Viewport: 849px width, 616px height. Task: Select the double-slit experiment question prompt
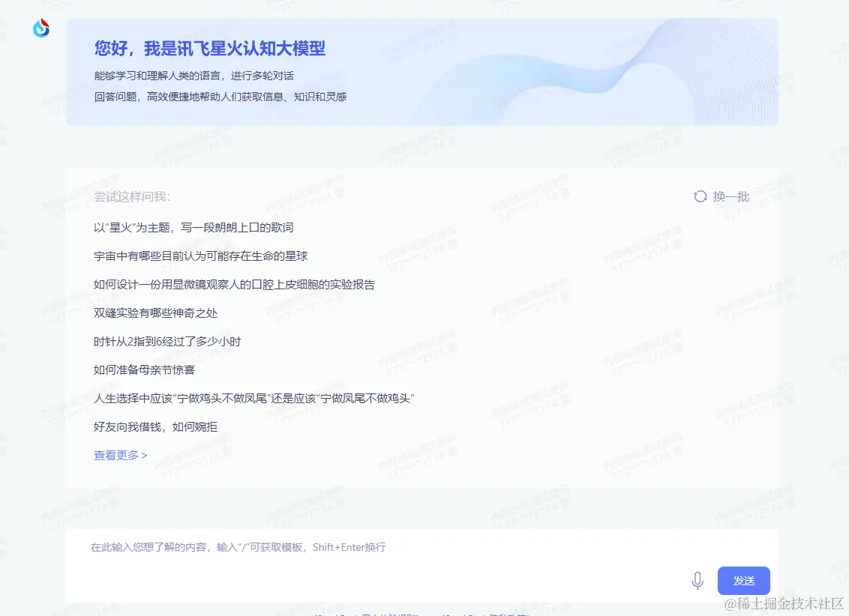click(x=154, y=312)
